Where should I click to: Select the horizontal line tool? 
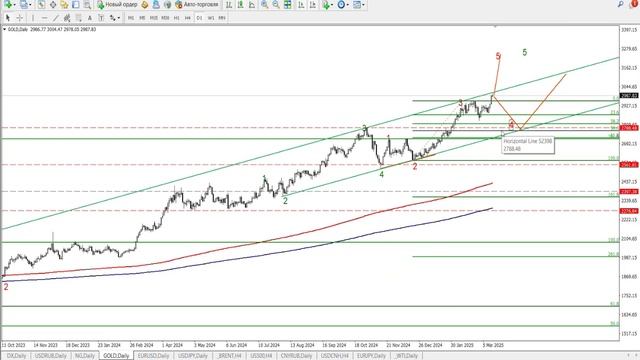(x=44, y=18)
